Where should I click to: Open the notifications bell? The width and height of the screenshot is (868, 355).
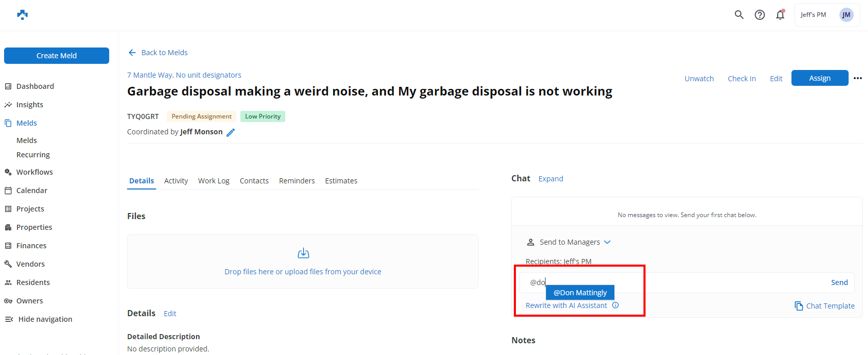click(780, 15)
